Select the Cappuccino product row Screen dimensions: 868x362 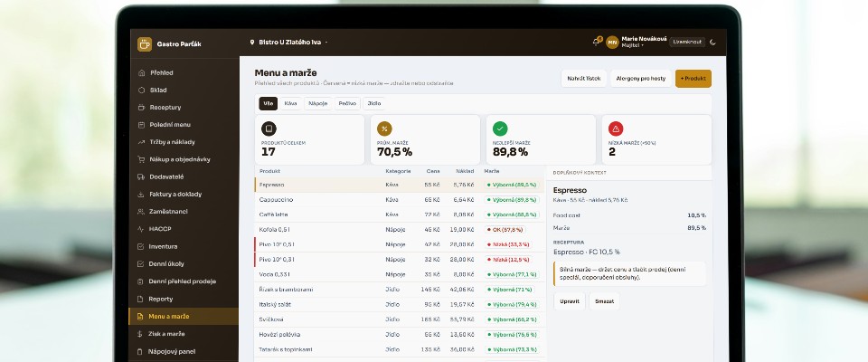click(400, 200)
